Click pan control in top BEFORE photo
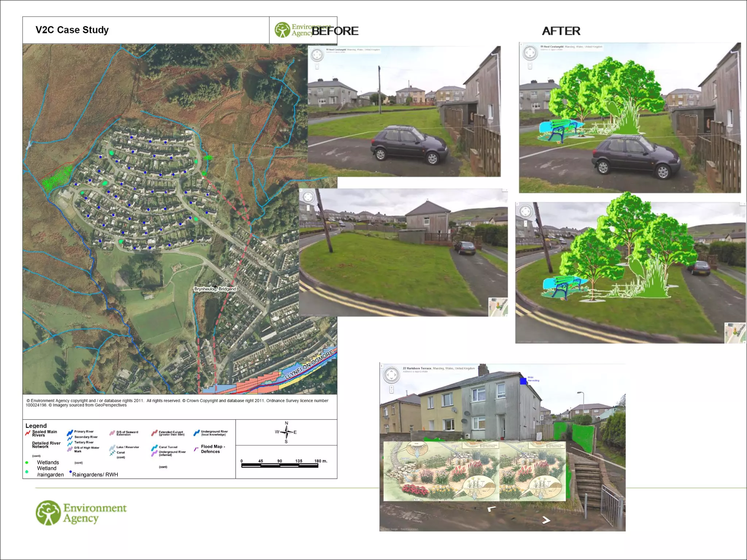The height and width of the screenshot is (560, 747). click(x=317, y=55)
